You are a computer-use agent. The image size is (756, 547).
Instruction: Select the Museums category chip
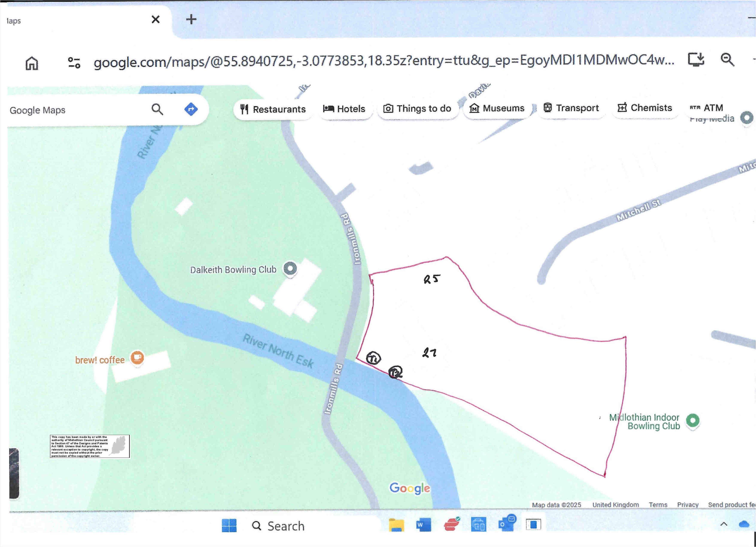[497, 108]
